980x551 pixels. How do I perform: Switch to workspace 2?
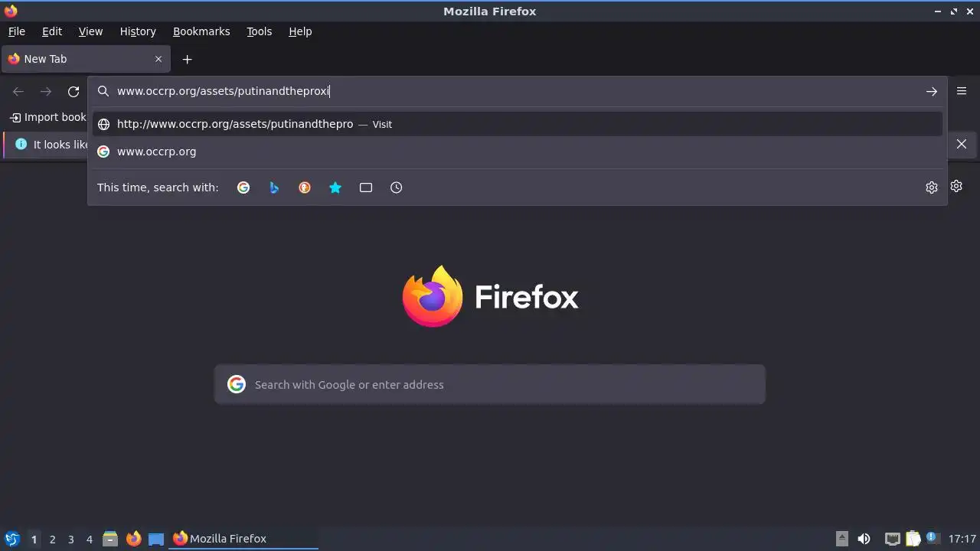(53, 540)
